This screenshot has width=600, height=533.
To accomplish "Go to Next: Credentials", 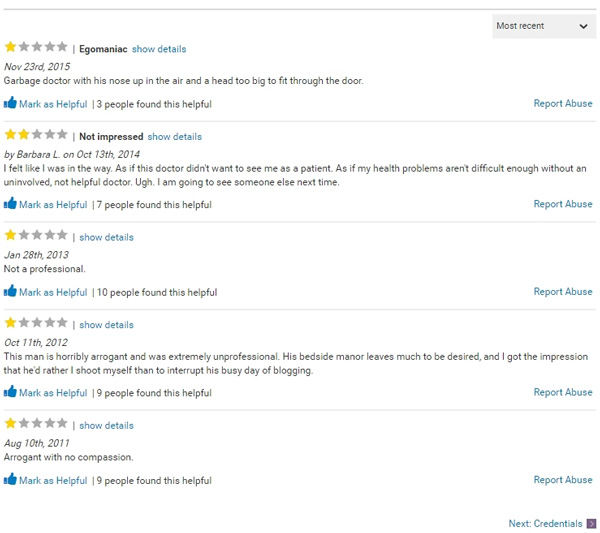I will click(545, 523).
